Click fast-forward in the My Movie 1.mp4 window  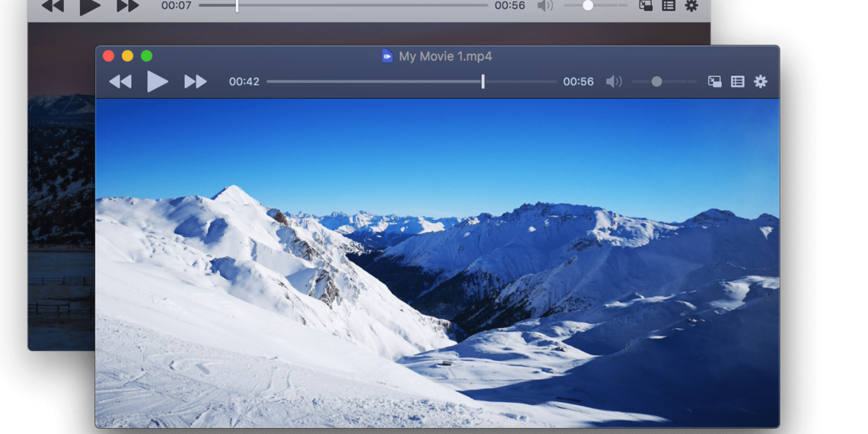coord(195,81)
